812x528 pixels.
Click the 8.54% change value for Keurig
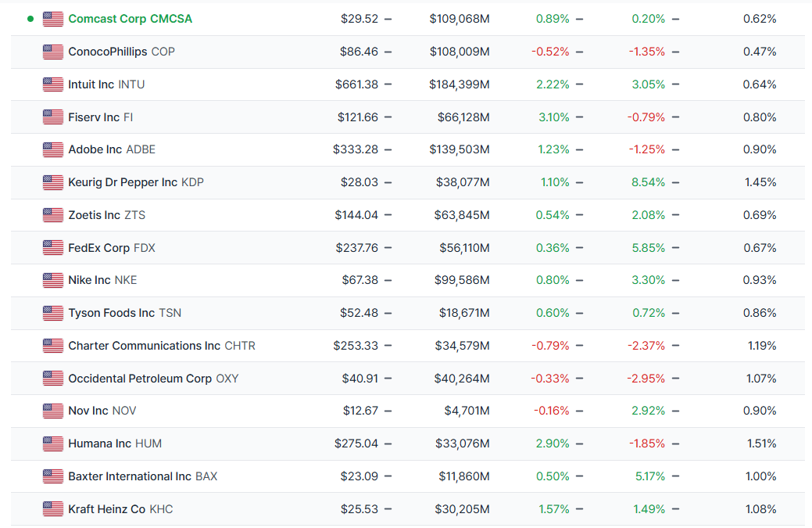648,182
